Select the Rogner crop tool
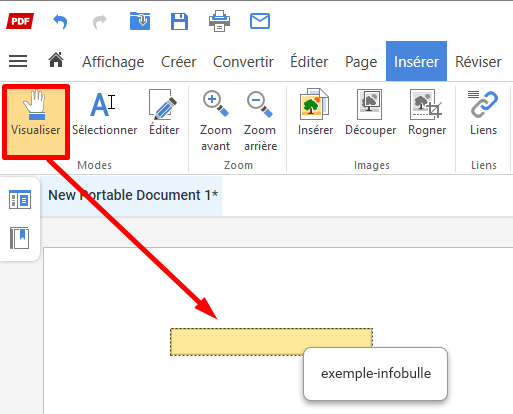Image resolution: width=513 pixels, height=414 pixels. [x=427, y=113]
